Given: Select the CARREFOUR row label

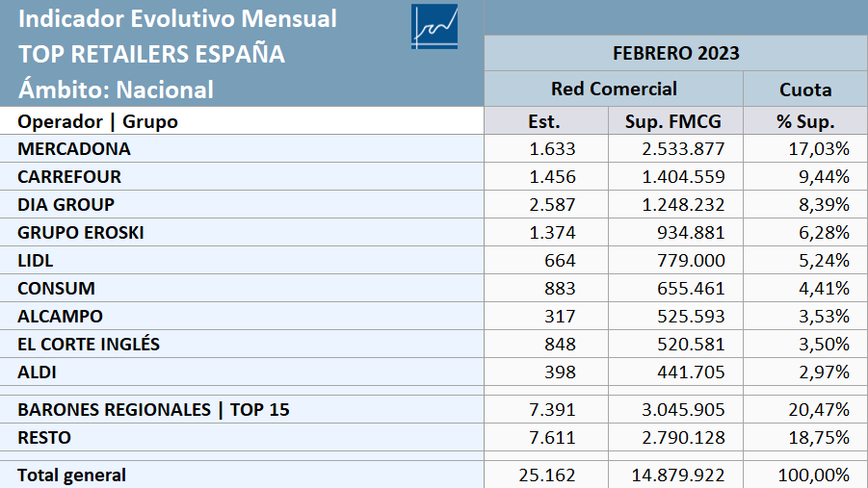Looking at the screenshot, I should [69, 176].
